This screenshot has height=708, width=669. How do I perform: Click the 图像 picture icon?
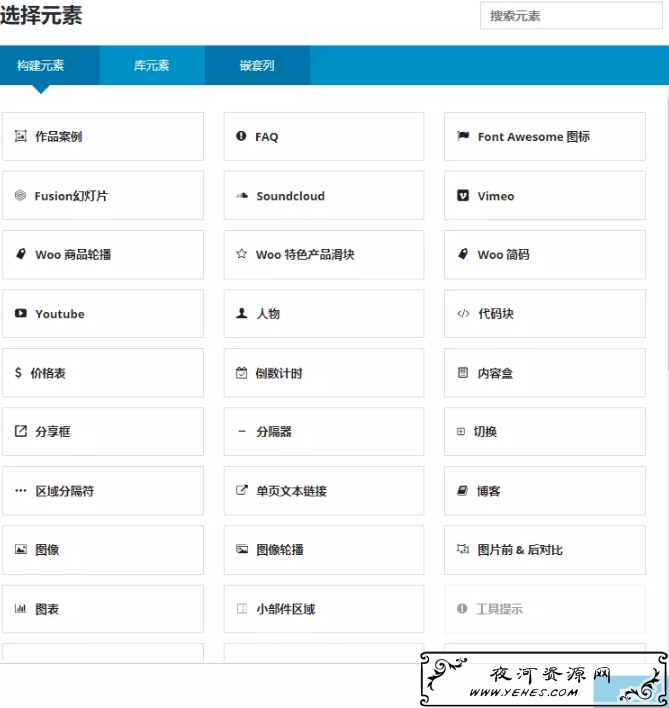coord(21,550)
